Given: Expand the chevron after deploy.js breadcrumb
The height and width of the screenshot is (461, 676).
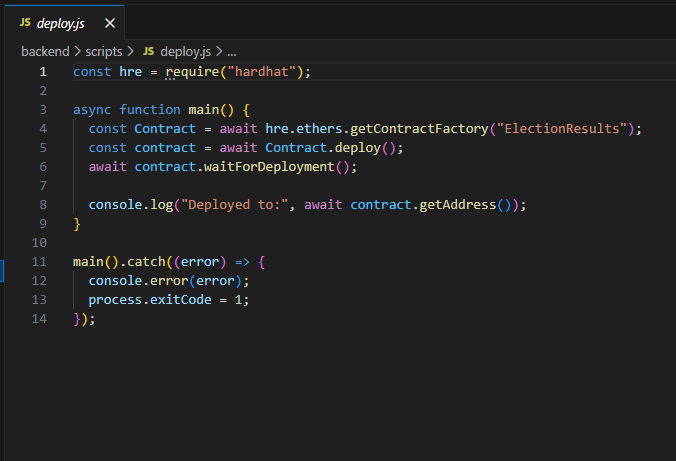Looking at the screenshot, I should (219, 52).
